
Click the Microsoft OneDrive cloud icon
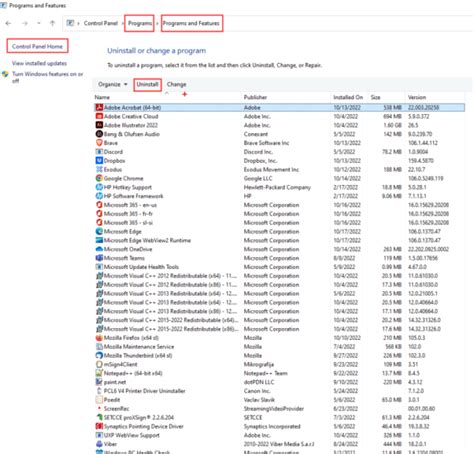tap(99, 249)
